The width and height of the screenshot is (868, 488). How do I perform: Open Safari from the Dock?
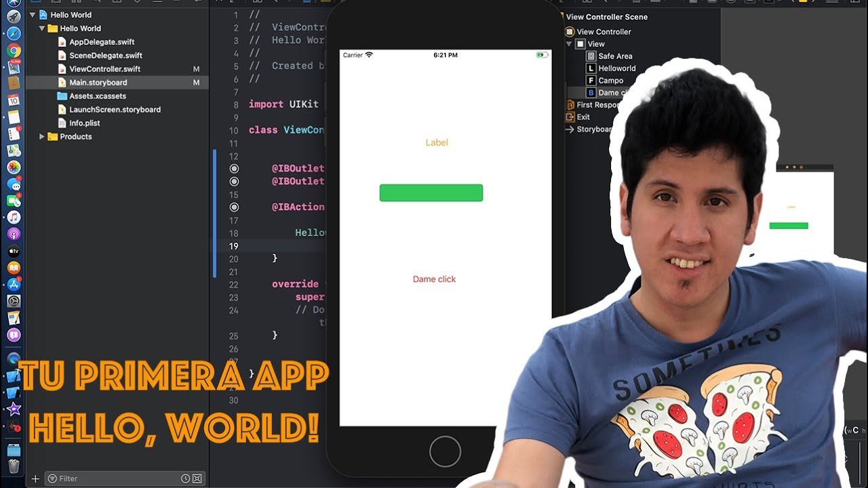click(x=14, y=33)
